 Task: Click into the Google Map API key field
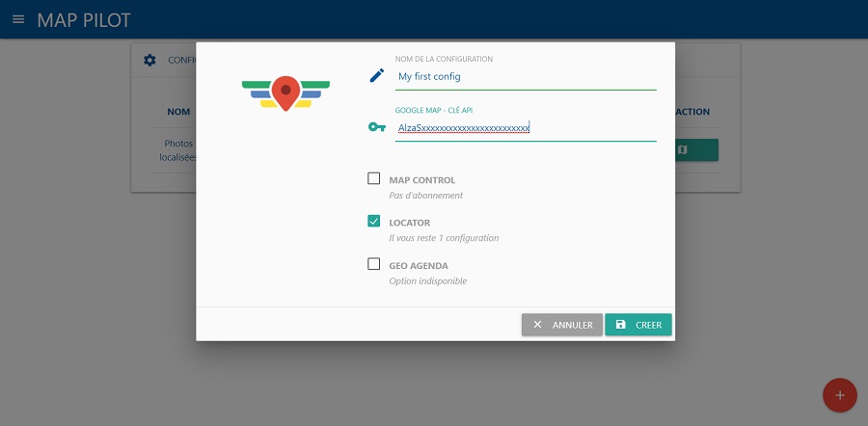526,127
